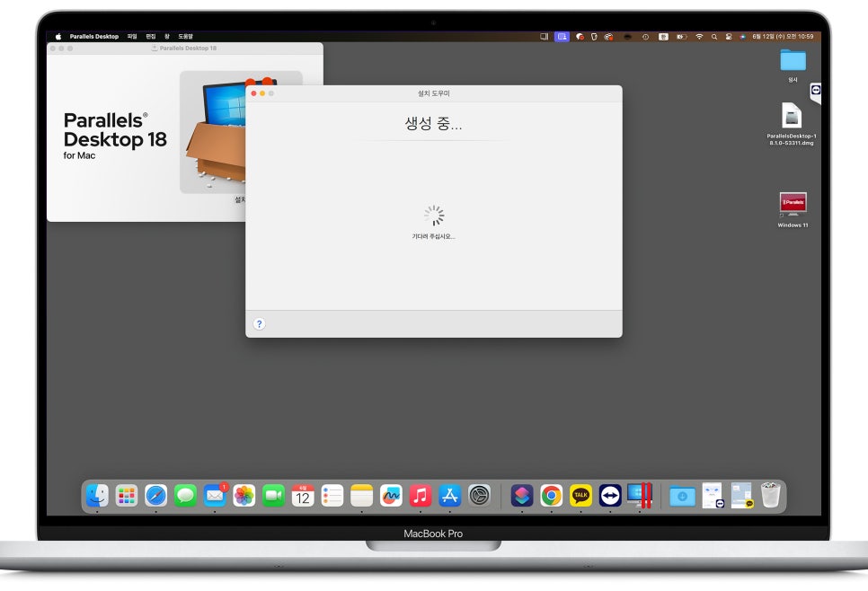This screenshot has width=868, height=591.
Task: Open FaceTime from the Dock
Action: click(x=273, y=495)
